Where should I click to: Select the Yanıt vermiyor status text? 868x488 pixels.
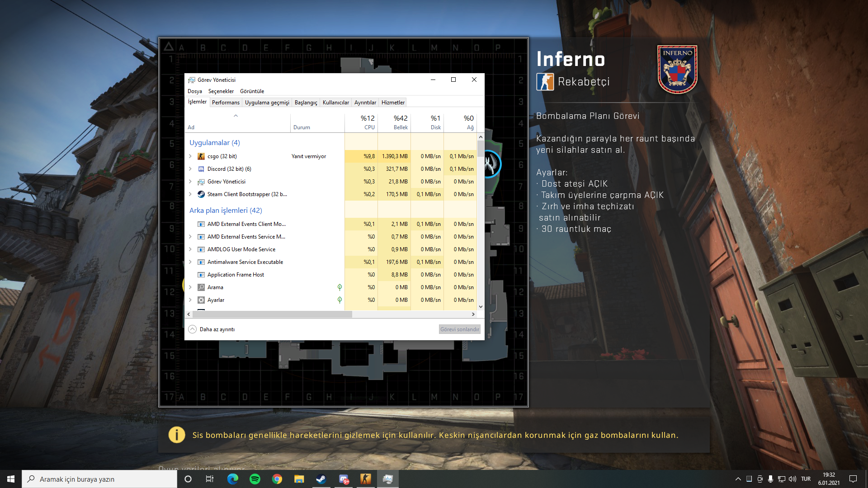point(309,156)
